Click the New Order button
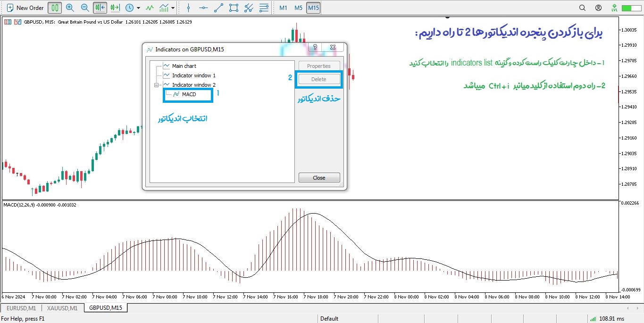 click(25, 8)
